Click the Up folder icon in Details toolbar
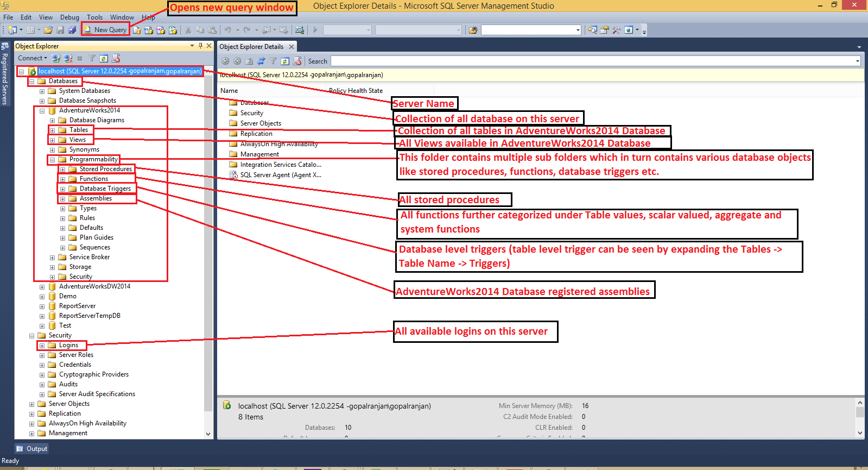This screenshot has height=470, width=868. click(249, 61)
